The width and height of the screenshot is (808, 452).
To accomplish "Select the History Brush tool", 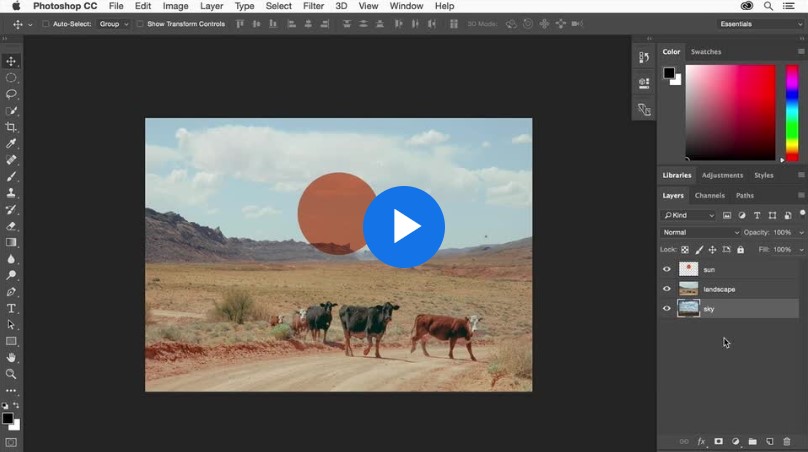I will [x=11, y=209].
